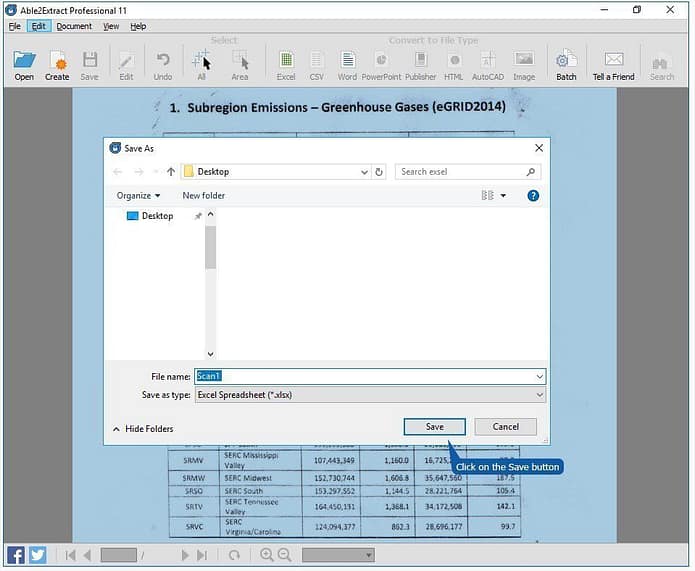Select Desktop in the navigation pane

[x=157, y=216]
